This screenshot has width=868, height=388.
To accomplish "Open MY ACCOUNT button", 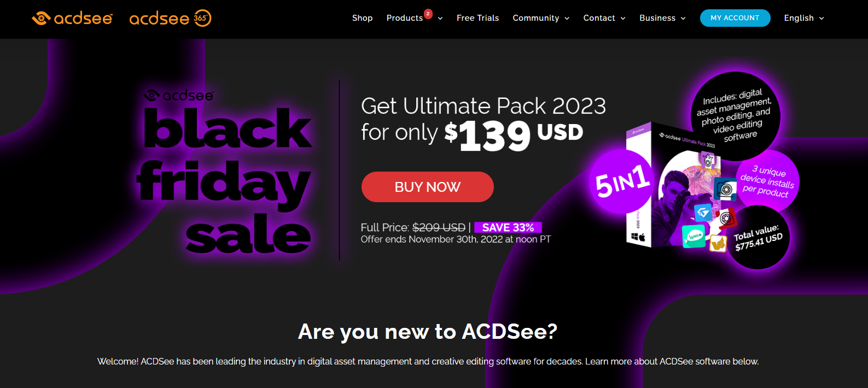I will (735, 18).
